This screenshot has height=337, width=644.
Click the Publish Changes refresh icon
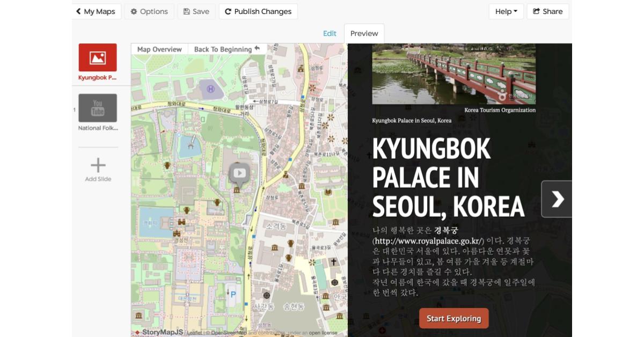[x=228, y=11]
